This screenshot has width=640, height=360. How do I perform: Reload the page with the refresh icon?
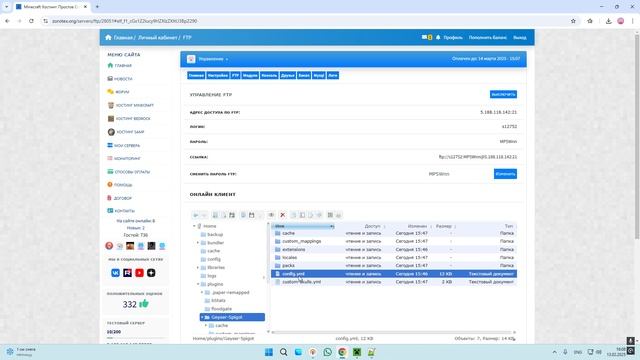[31, 21]
